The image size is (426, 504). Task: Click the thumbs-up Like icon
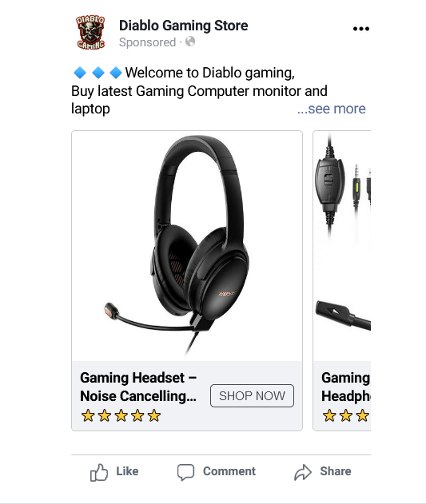pyautogui.click(x=99, y=472)
